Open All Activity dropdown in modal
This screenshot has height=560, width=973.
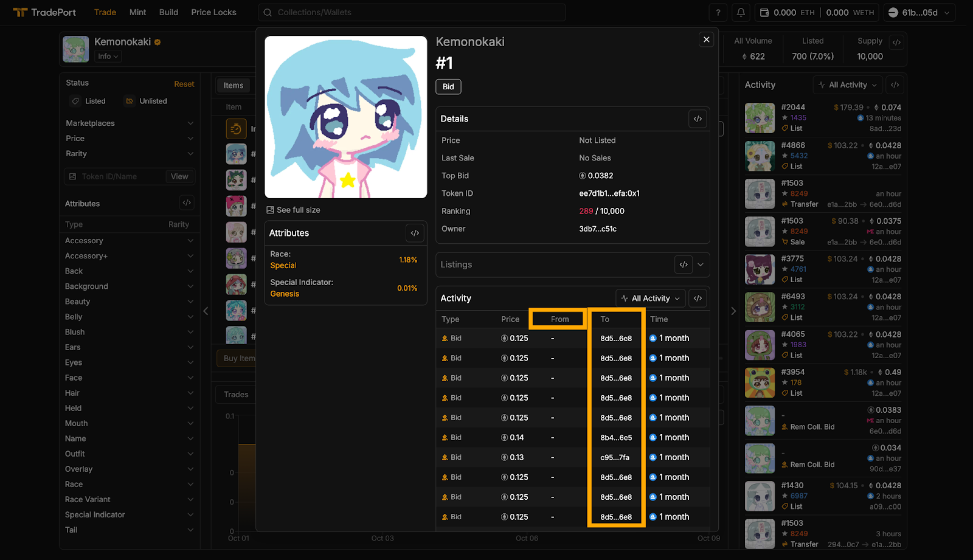(651, 298)
